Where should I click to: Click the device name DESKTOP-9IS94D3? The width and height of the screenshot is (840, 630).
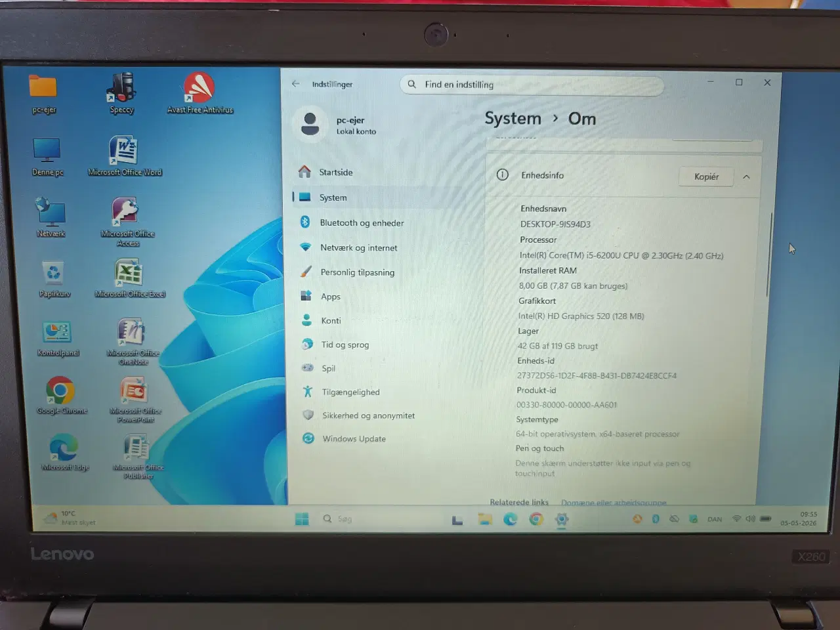tap(555, 224)
